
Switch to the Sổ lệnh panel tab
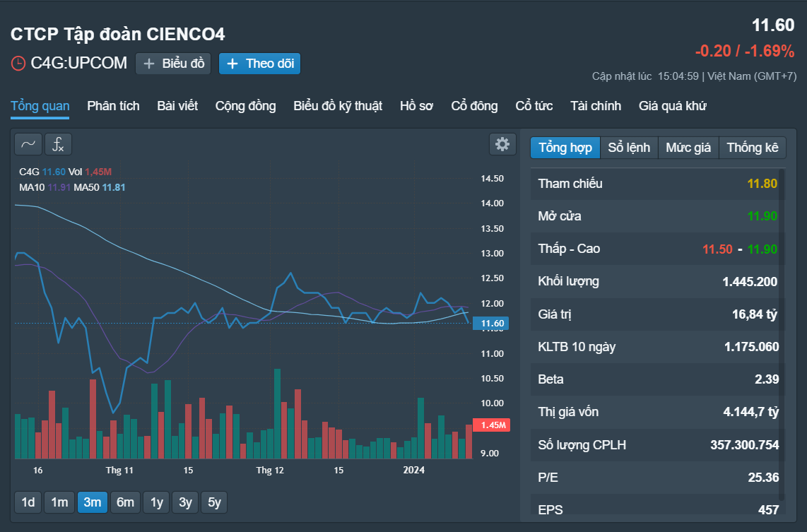629,148
